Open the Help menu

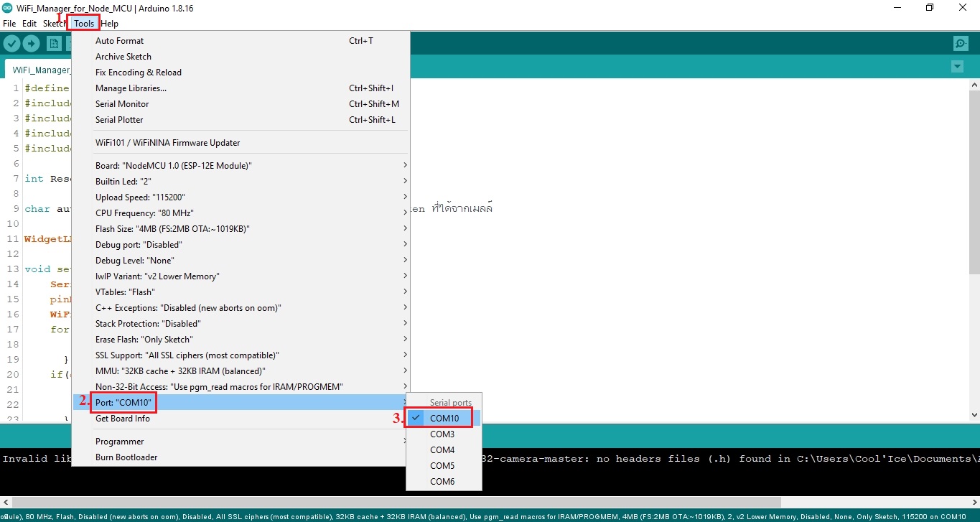pos(109,24)
